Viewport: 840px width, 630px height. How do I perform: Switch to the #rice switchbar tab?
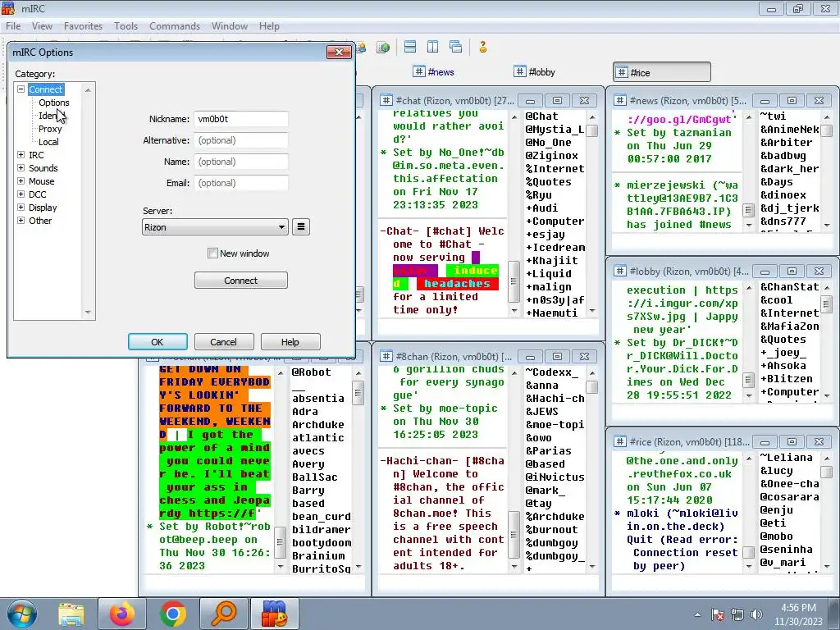point(662,72)
